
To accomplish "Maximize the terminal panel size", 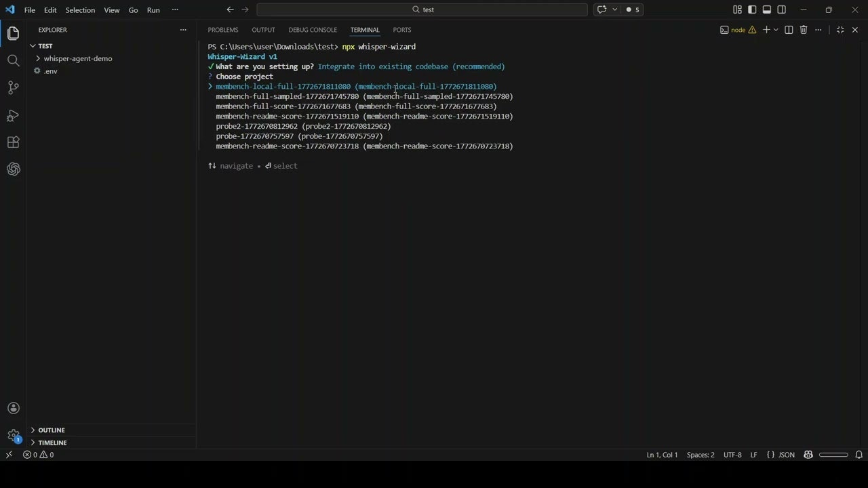I will (x=840, y=30).
